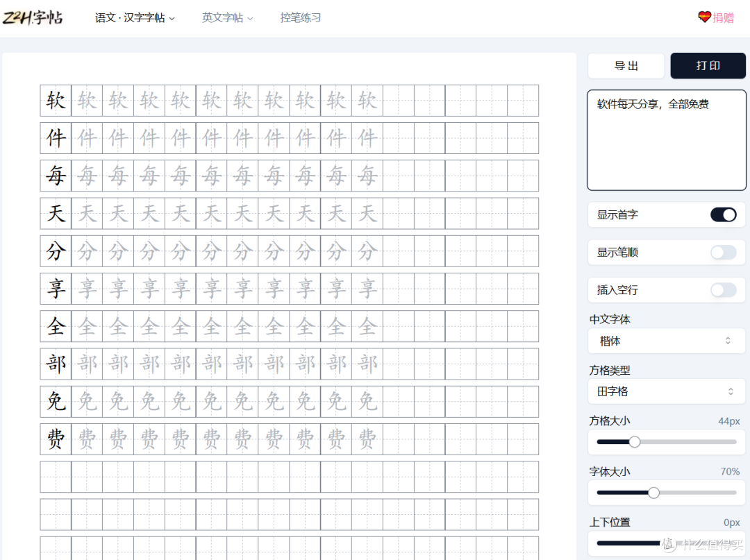Click the 插入空行 label

tap(617, 290)
